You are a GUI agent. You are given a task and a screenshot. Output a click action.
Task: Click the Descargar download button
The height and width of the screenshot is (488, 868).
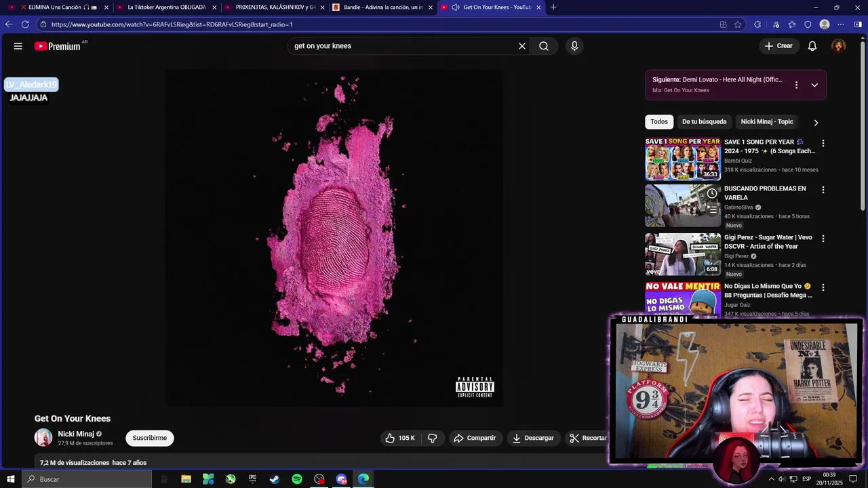tap(533, 438)
